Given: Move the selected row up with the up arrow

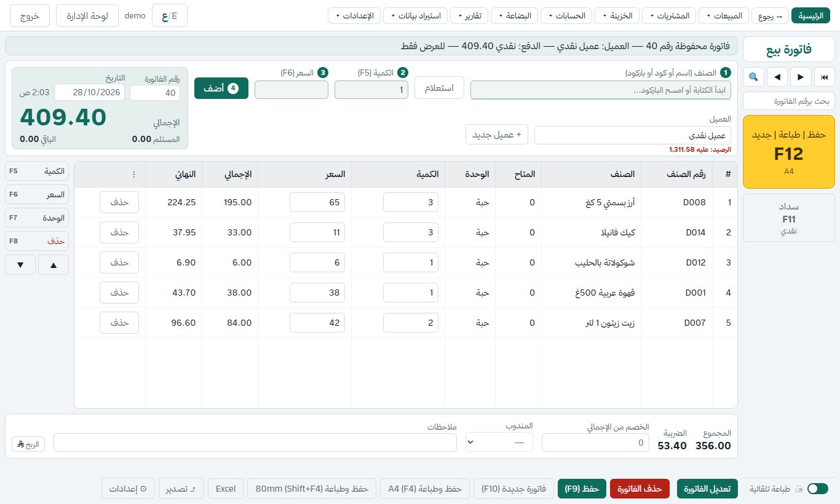Looking at the screenshot, I should pos(53,265).
